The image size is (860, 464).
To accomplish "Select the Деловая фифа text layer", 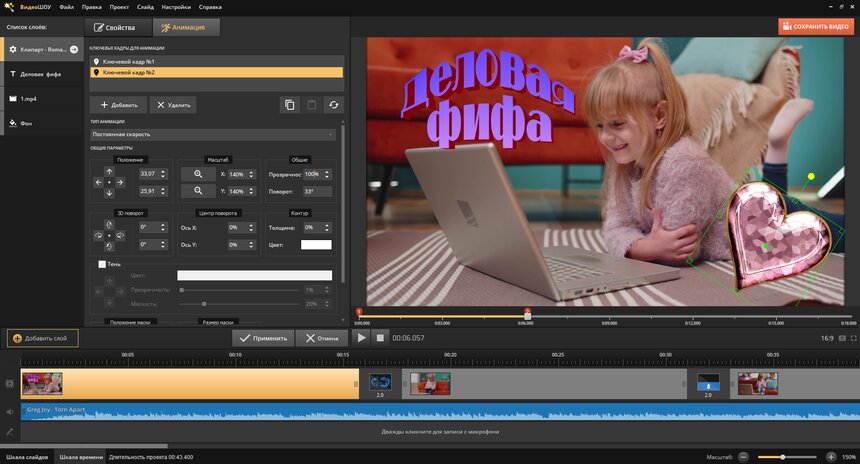I will pos(42,74).
